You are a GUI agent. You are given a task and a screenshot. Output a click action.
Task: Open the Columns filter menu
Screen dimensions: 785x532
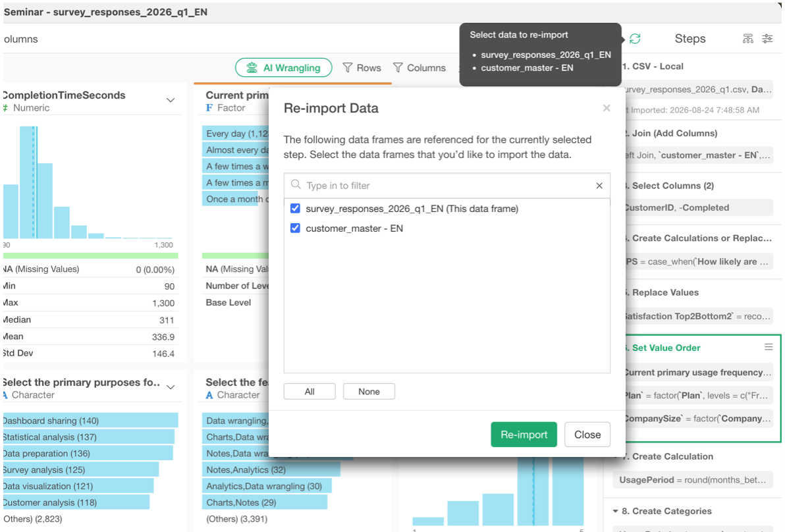420,68
